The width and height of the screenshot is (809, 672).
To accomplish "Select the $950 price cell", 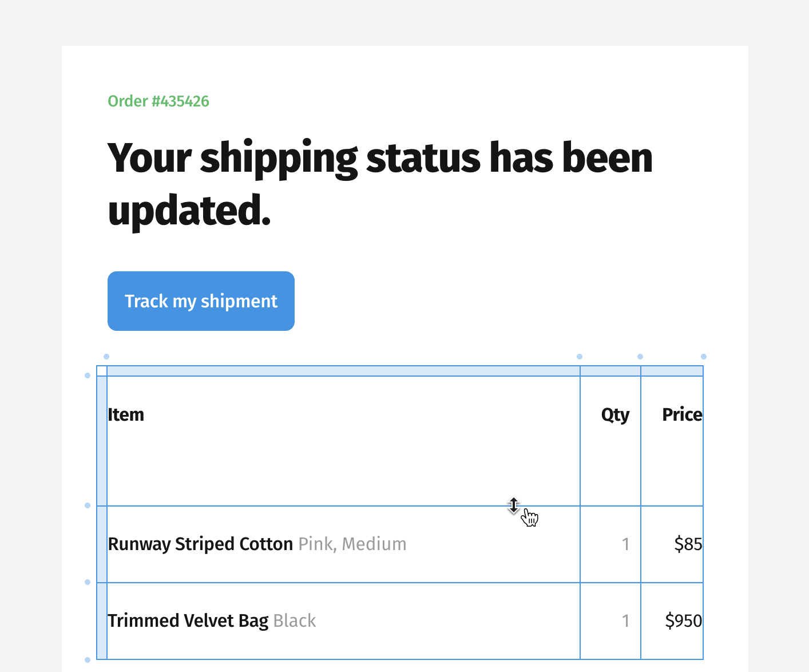I will pos(672,621).
